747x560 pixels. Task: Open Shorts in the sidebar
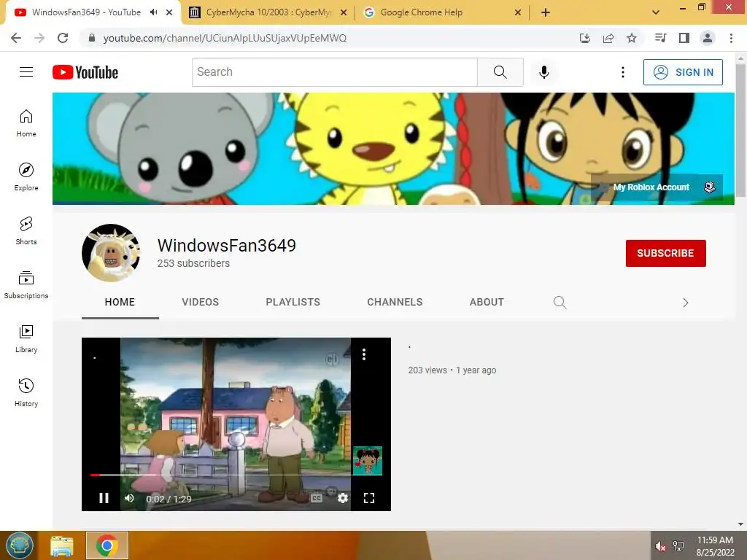[26, 231]
